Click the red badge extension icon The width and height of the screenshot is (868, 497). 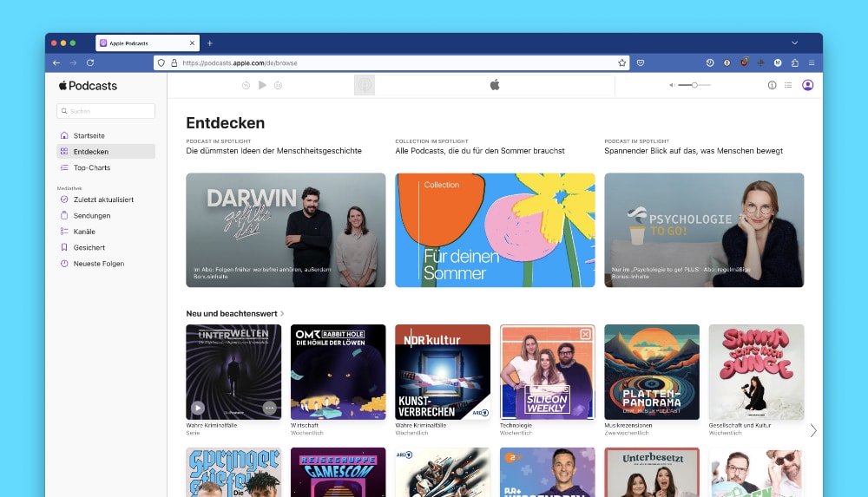pyautogui.click(x=744, y=62)
